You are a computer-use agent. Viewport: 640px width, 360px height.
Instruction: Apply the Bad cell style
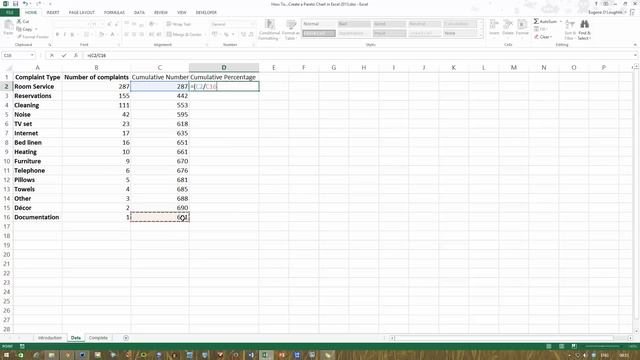[x=354, y=24]
